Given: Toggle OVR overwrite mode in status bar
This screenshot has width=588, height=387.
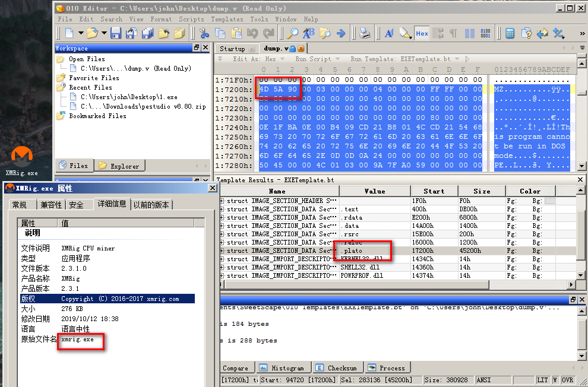Looking at the screenshot, I should coord(567,380).
